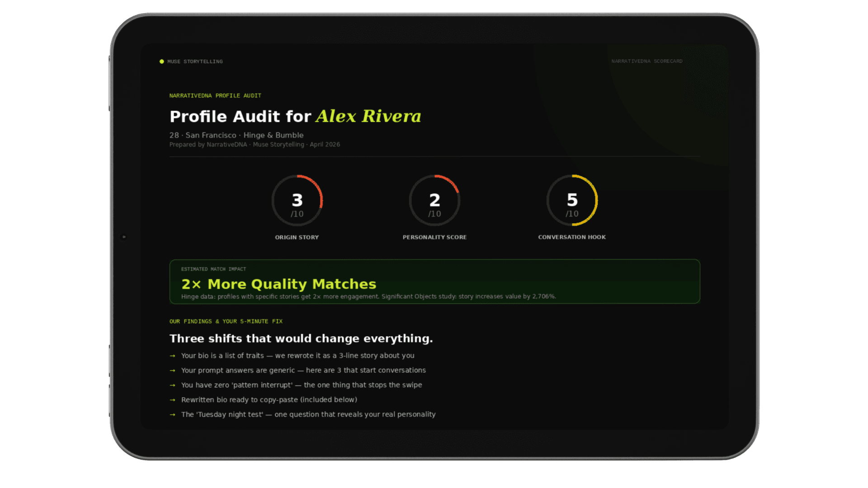This screenshot has height=488, width=868.
Task: Click the 'Our Findings & Your 5-Minute Fix' label
Action: [x=226, y=322]
